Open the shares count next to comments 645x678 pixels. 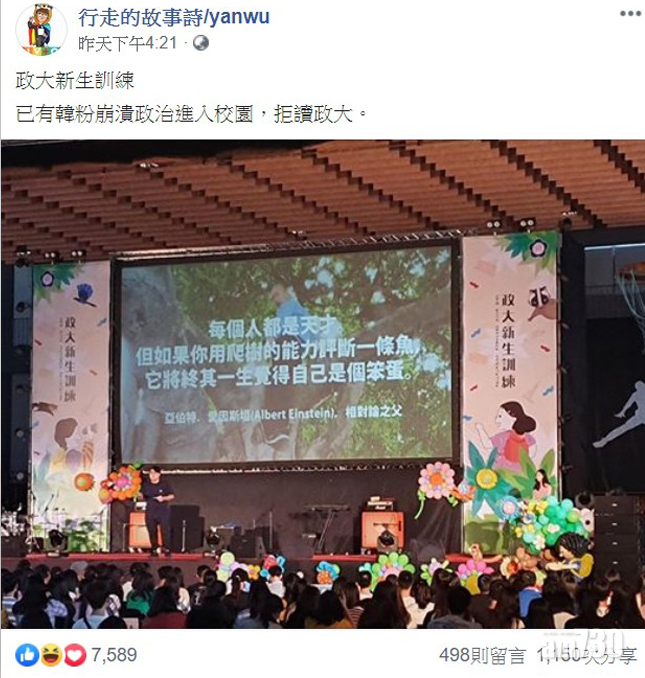point(587,656)
